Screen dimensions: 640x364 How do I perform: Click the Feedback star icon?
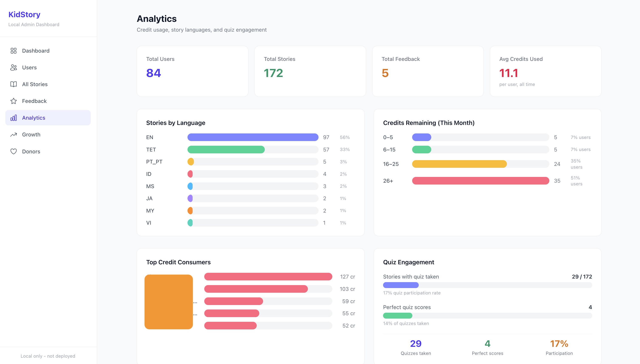tap(14, 101)
